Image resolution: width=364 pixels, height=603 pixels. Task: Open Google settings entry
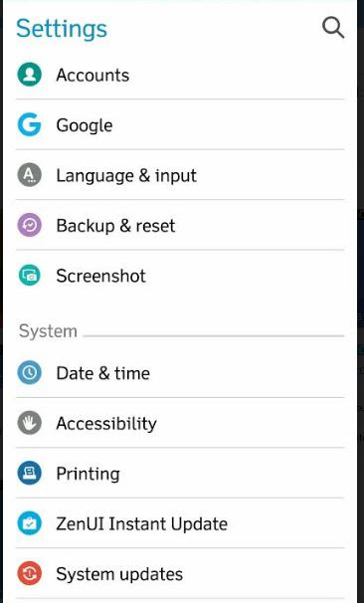[180, 124]
